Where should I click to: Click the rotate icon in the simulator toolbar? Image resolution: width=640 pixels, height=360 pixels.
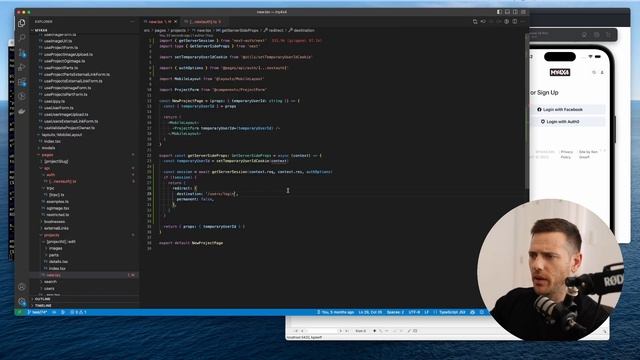point(608,35)
